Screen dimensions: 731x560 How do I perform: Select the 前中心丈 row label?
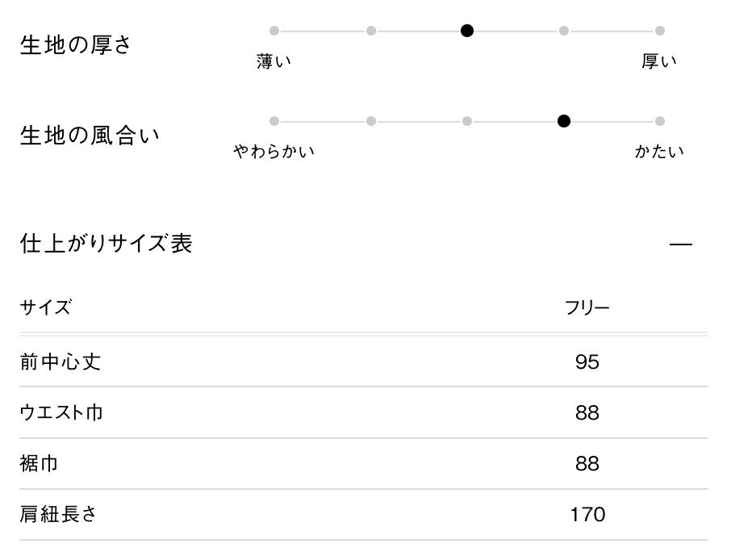[x=61, y=361]
